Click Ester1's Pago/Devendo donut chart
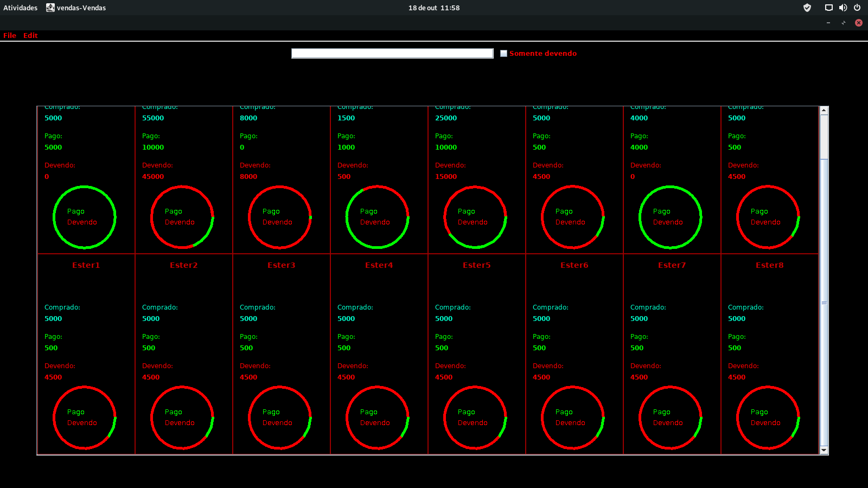The width and height of the screenshot is (868, 488). [x=85, y=418]
